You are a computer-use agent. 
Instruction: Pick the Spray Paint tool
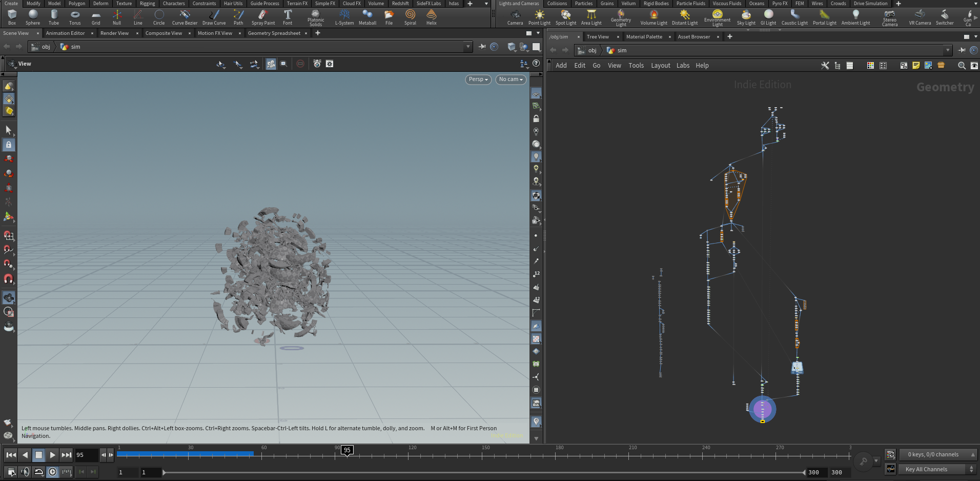[263, 17]
